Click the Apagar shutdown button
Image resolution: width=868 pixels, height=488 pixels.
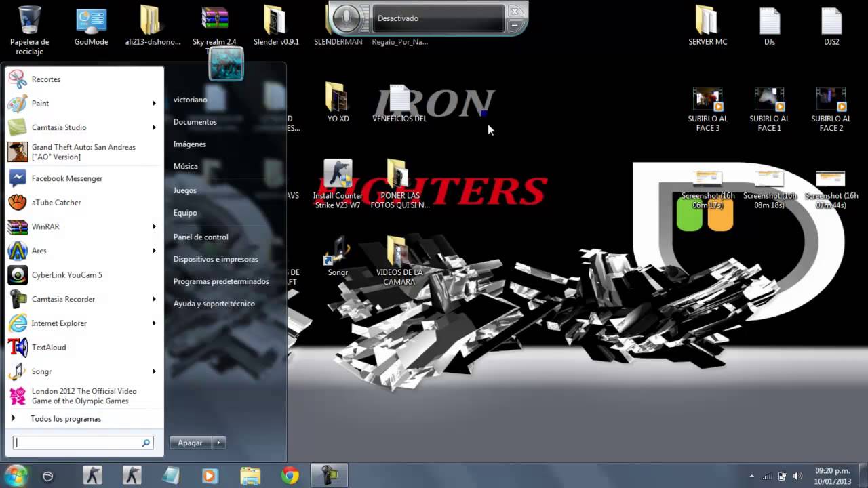191,443
